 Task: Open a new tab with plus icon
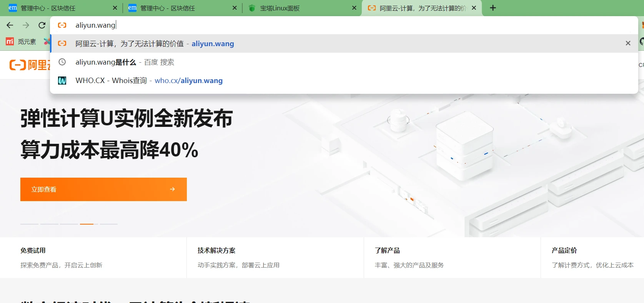[493, 8]
